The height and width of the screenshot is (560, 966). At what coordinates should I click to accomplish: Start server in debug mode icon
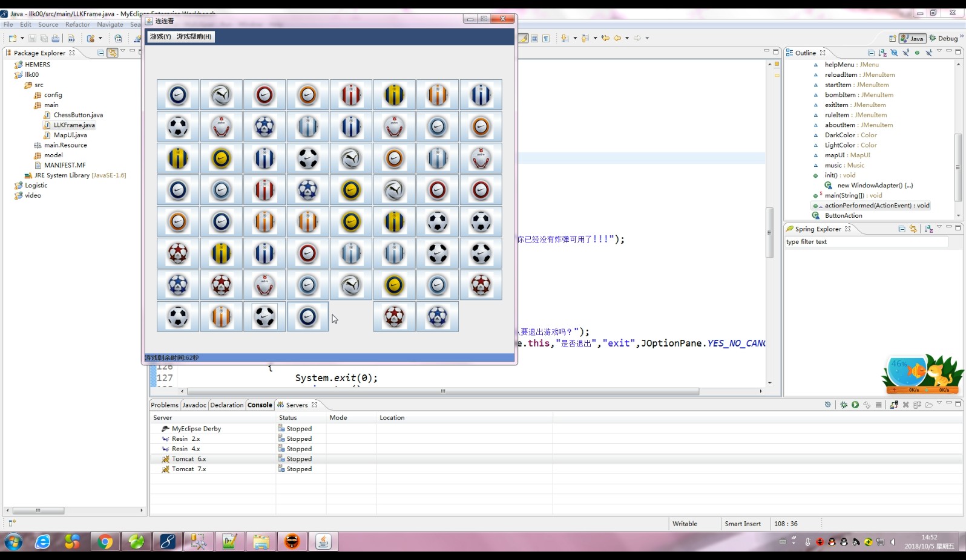click(x=844, y=405)
